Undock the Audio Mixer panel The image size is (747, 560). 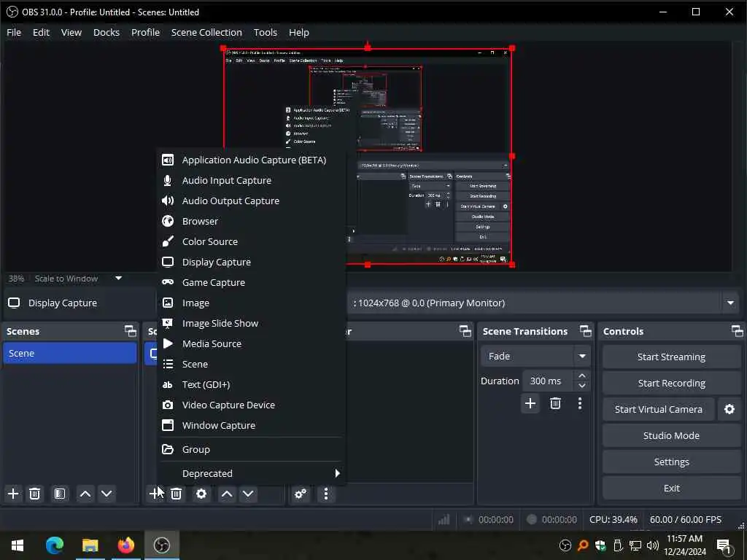pos(465,331)
